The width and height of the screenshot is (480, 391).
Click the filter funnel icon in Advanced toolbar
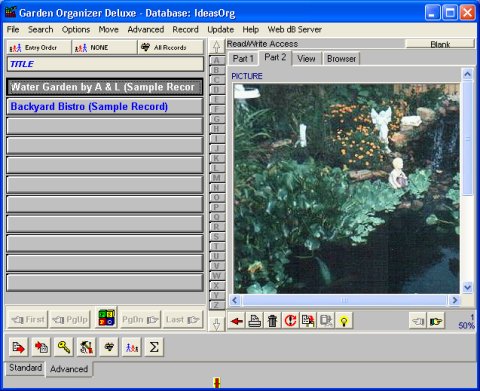(x=109, y=347)
